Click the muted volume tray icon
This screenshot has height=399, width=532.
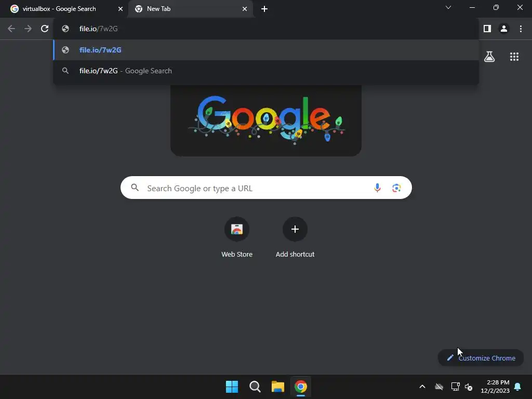coord(469,387)
